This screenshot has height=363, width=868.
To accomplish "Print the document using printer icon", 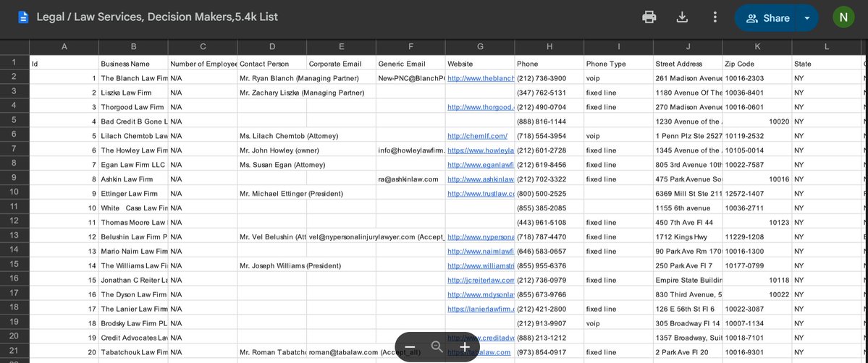I will pyautogui.click(x=649, y=17).
